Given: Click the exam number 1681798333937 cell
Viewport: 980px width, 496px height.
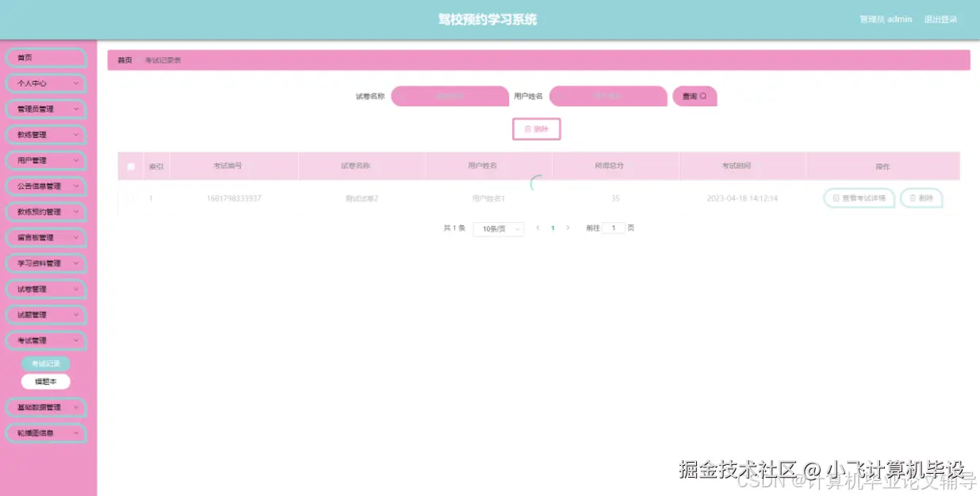Looking at the screenshot, I should click(233, 198).
